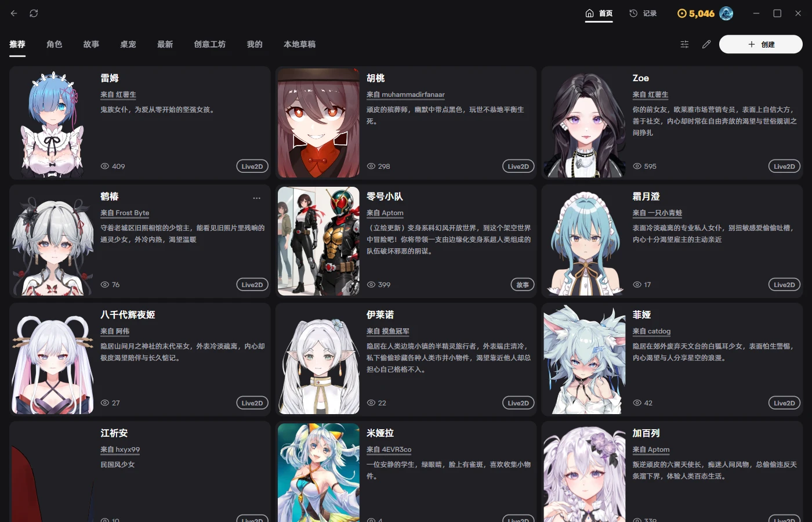Open the filter settings sliders icon
This screenshot has width=812, height=522.
coord(684,44)
